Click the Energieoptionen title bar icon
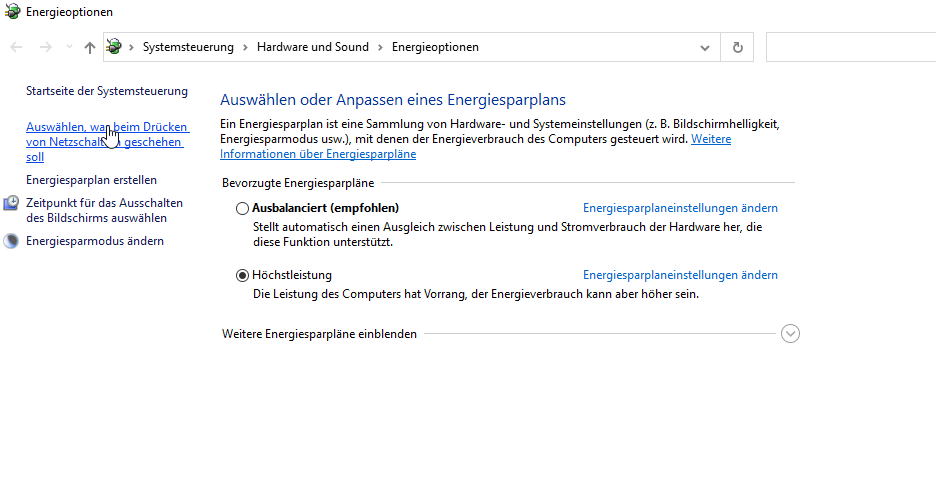This screenshot has width=936, height=483. 12,12
